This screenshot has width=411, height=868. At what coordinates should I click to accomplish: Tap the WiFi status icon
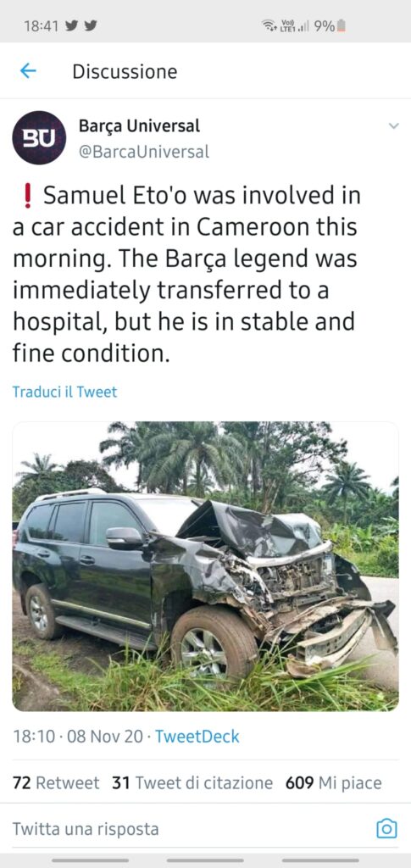click(269, 25)
